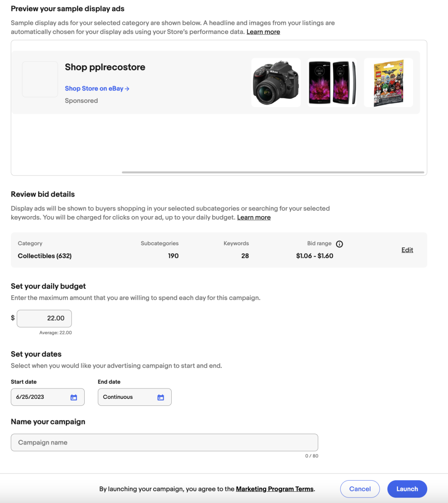Click the Cancel button

coord(360,489)
